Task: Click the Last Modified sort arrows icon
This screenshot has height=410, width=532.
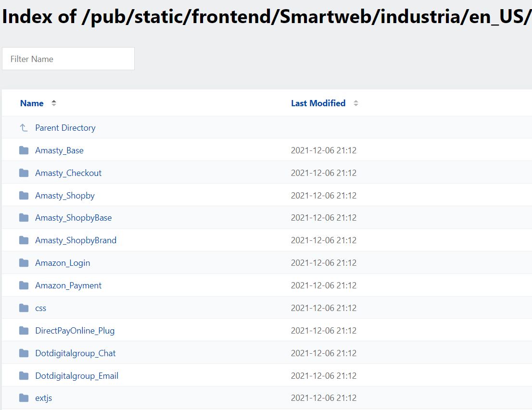Action: pos(355,103)
